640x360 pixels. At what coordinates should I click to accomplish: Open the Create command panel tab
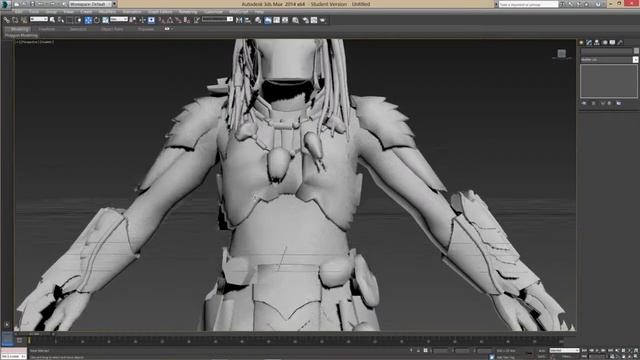(x=582, y=42)
